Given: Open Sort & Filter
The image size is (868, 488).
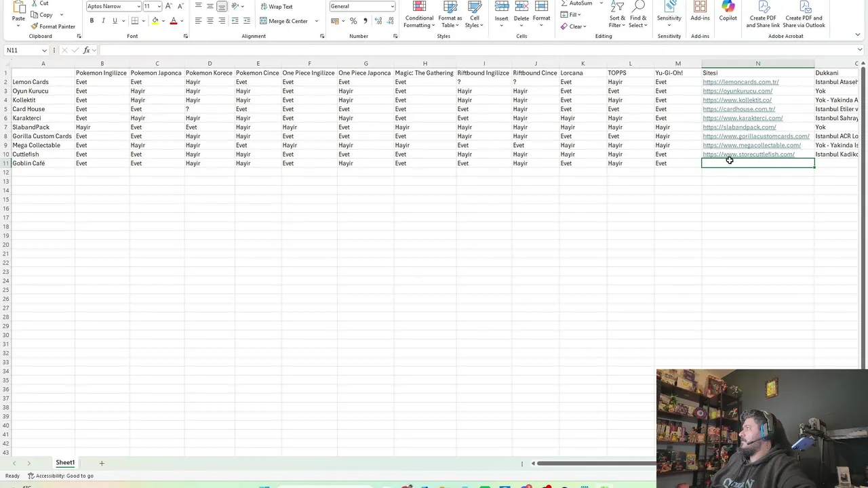Looking at the screenshot, I should pos(617,15).
